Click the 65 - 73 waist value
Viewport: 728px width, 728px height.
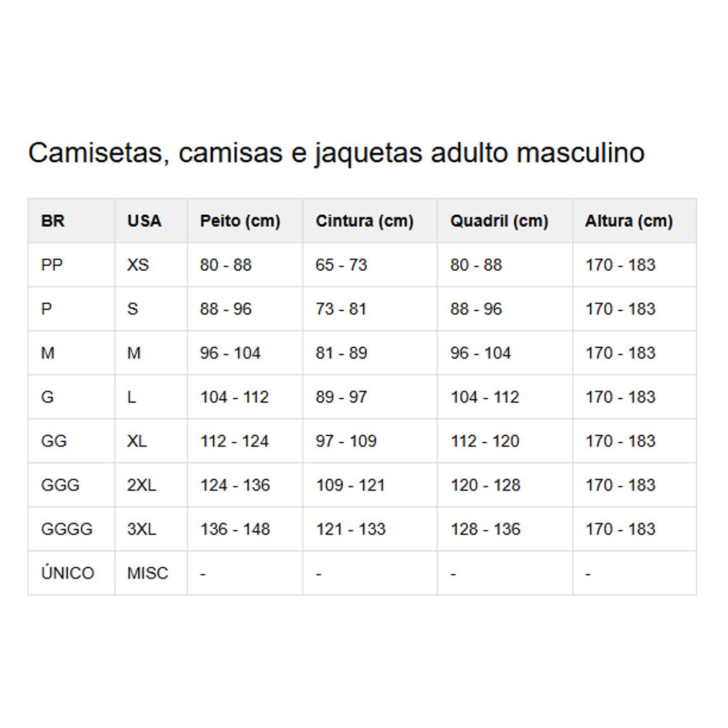click(341, 265)
